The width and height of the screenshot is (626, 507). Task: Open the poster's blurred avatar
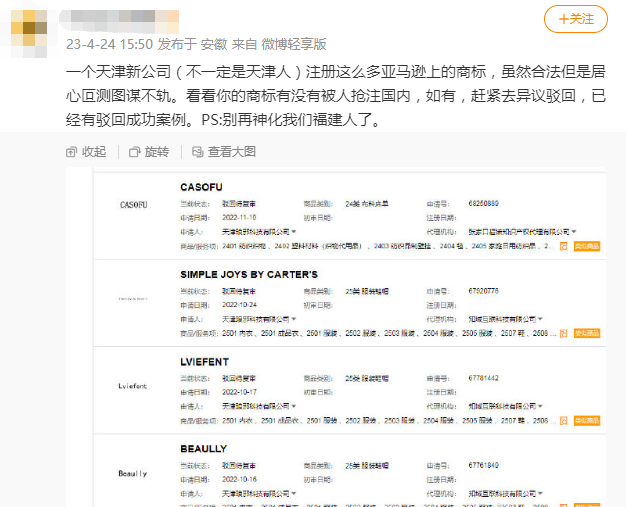(x=29, y=34)
